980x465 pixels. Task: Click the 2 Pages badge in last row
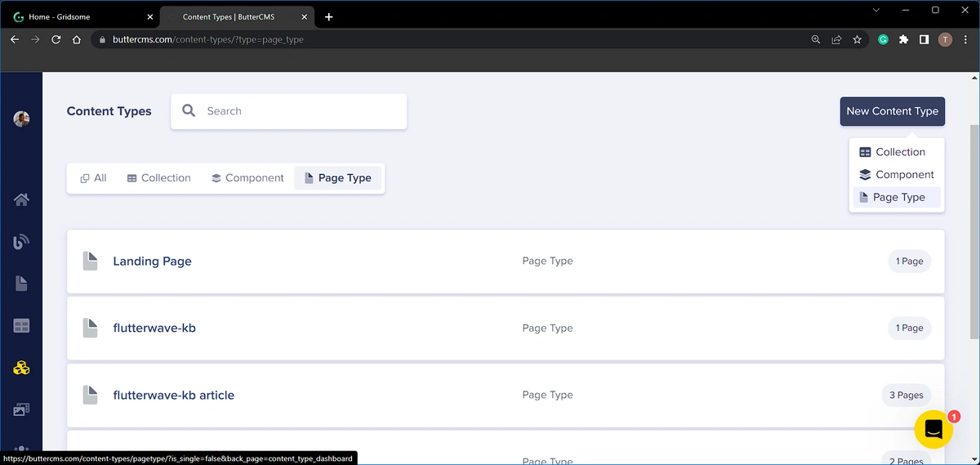click(x=906, y=460)
